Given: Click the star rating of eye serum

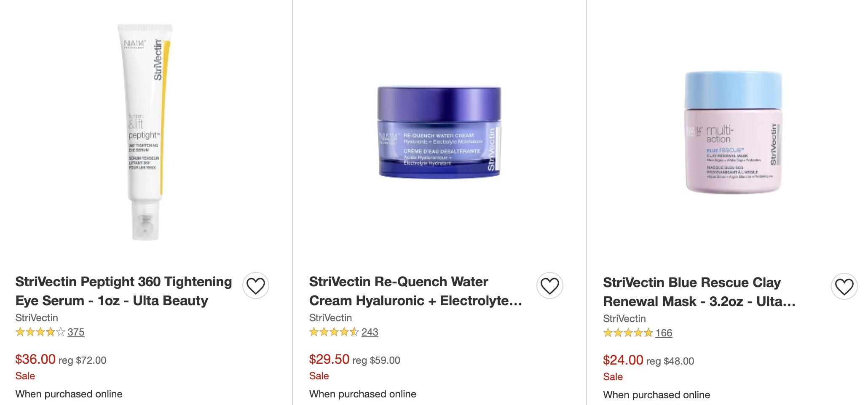Looking at the screenshot, I should (40, 332).
